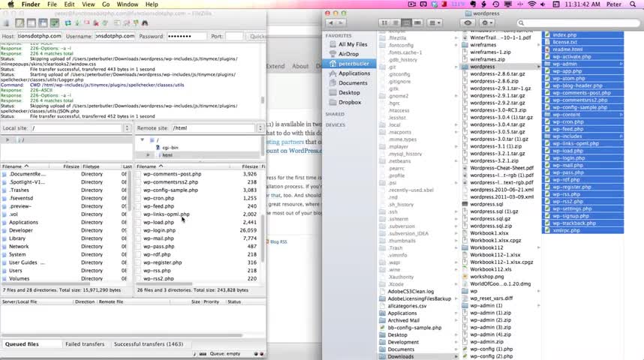
Task: Switch Finder to Cover Flow view
Action: (x=417, y=23)
